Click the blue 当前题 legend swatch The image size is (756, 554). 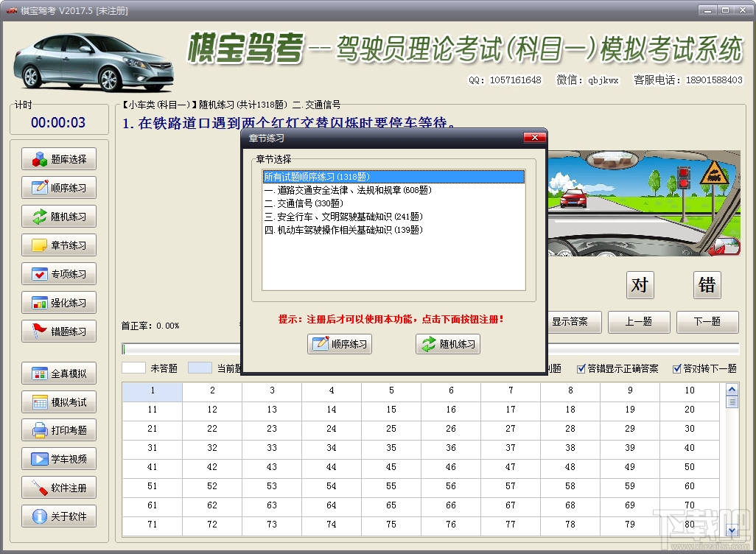(200, 368)
